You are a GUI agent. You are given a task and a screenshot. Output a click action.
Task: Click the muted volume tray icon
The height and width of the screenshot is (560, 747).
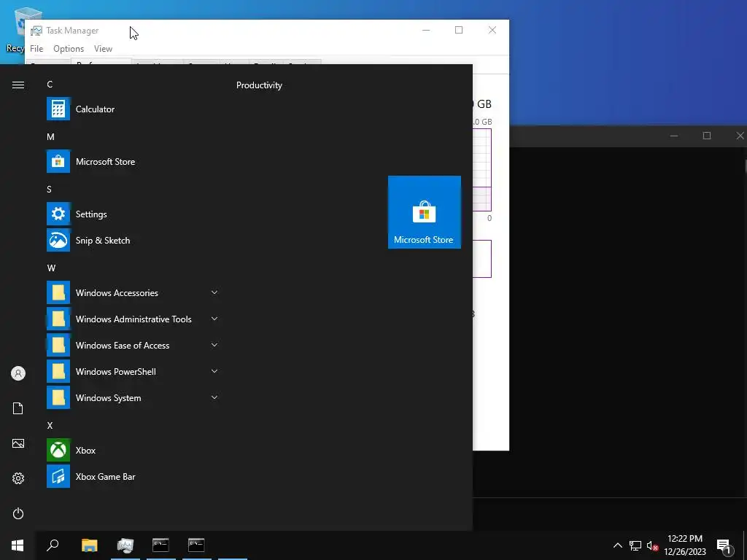pyautogui.click(x=652, y=545)
